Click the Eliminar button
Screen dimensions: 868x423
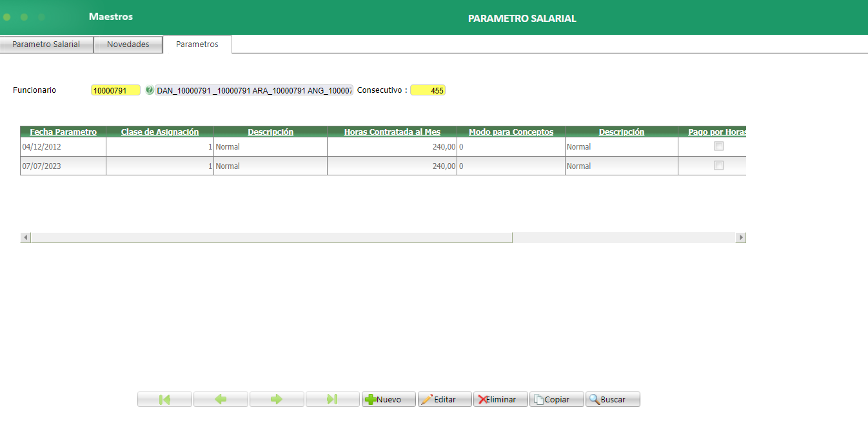pyautogui.click(x=500, y=399)
